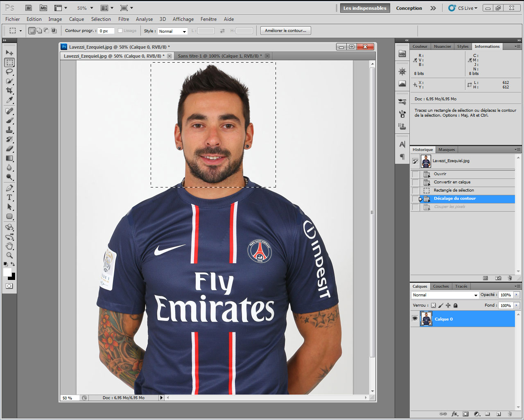The image size is (524, 420).
Task: Click the Calque 0 layer thumbnail
Action: coord(426,319)
